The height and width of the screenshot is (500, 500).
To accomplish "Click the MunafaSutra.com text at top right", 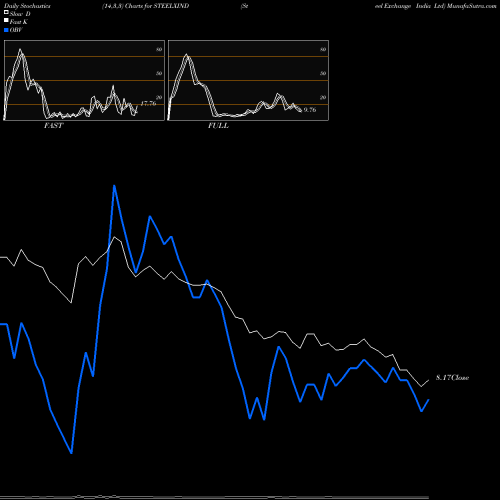I will (x=471, y=6).
